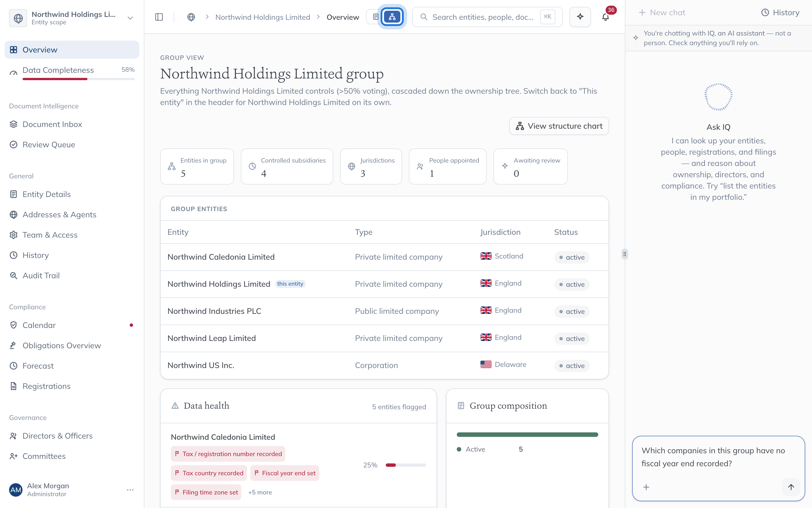This screenshot has height=508, width=812.
Task: Click Fiscal year end set flag
Action: click(x=284, y=473)
